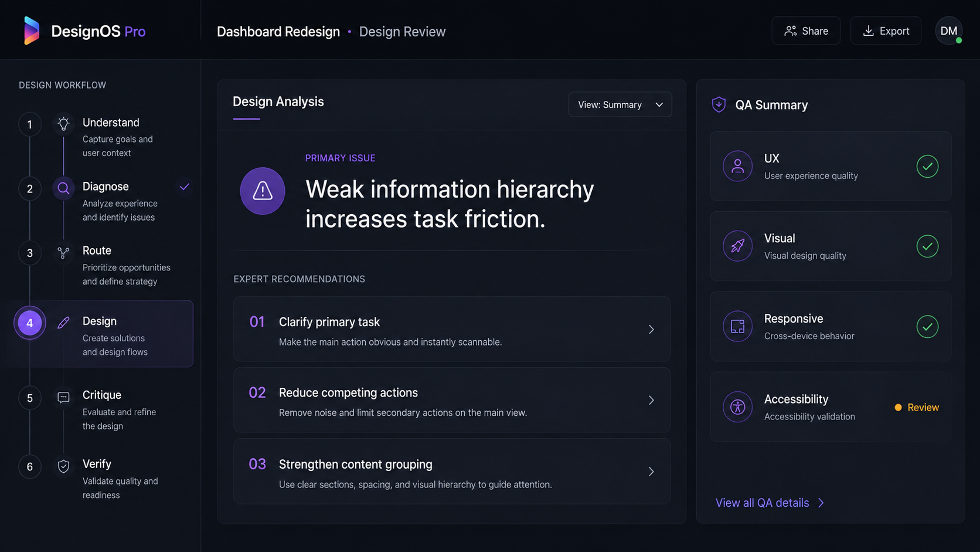Click the Accessibility figure icon
Image resolution: width=980 pixels, height=552 pixels.
pos(737,407)
